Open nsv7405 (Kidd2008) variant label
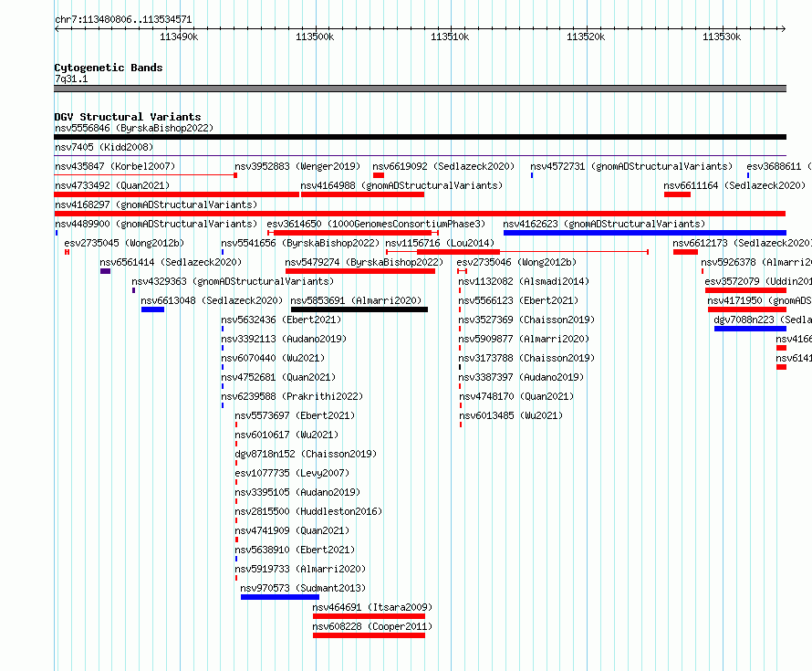This screenshot has width=812, height=671. 104,147
